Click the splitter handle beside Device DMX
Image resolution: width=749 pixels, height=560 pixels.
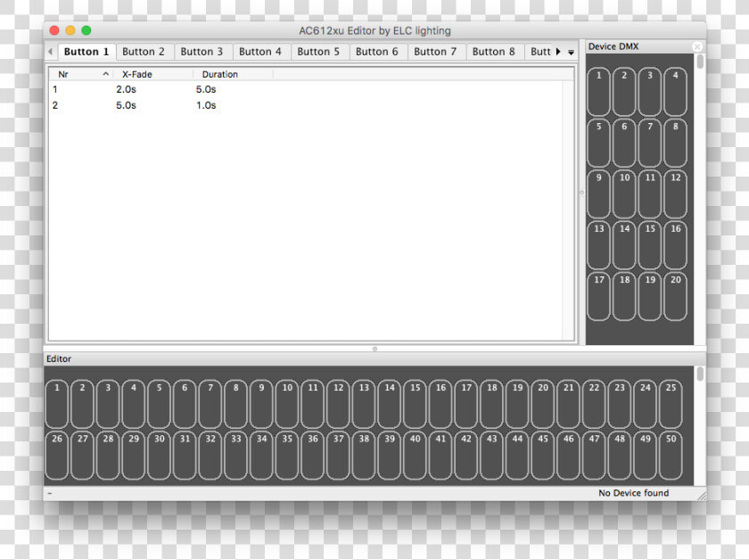[581, 193]
